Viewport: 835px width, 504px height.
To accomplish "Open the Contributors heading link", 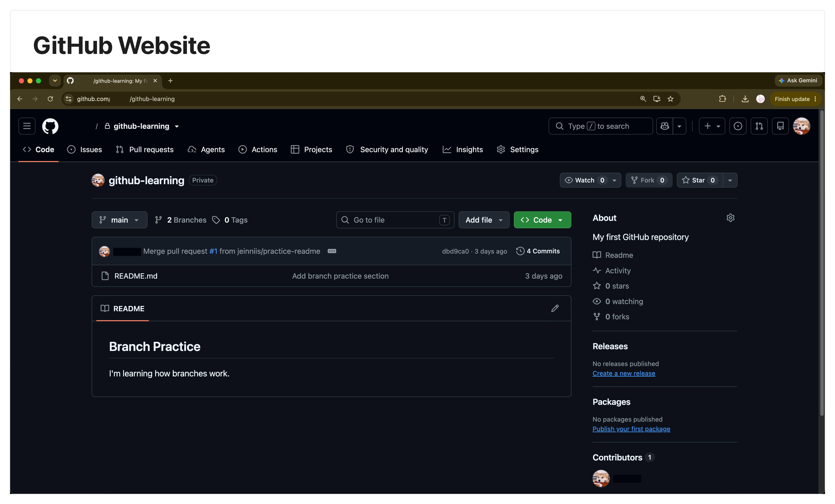I will coord(624,457).
